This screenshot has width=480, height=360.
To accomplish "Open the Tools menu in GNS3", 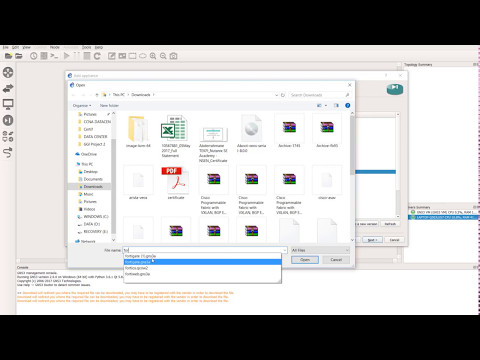I will (86, 47).
